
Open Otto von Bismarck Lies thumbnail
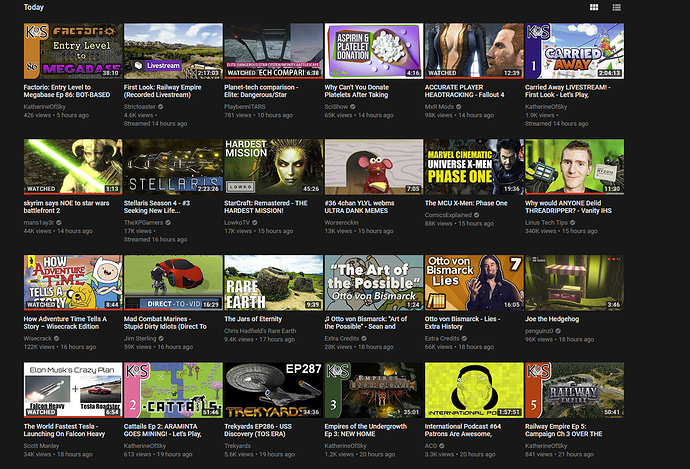(474, 282)
